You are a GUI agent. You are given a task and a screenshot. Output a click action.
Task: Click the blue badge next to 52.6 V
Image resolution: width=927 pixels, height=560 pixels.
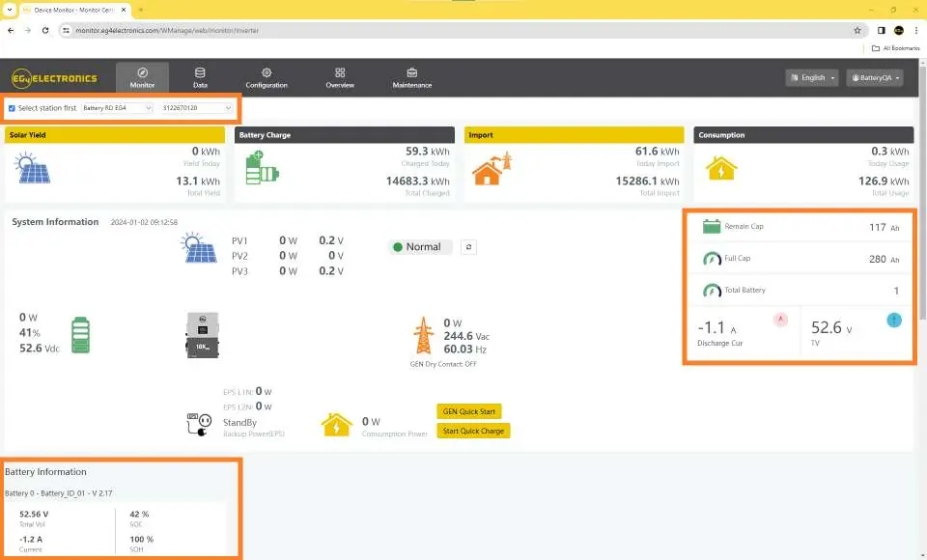(x=894, y=320)
